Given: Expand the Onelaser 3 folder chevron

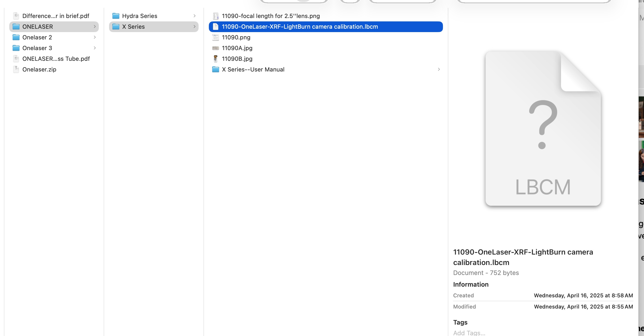Looking at the screenshot, I should click(95, 48).
